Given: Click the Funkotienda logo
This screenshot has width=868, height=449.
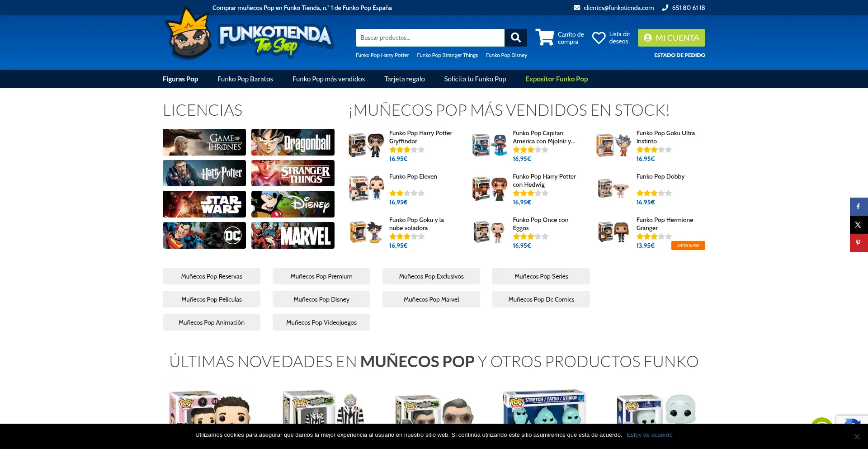Looking at the screenshot, I should point(249,34).
